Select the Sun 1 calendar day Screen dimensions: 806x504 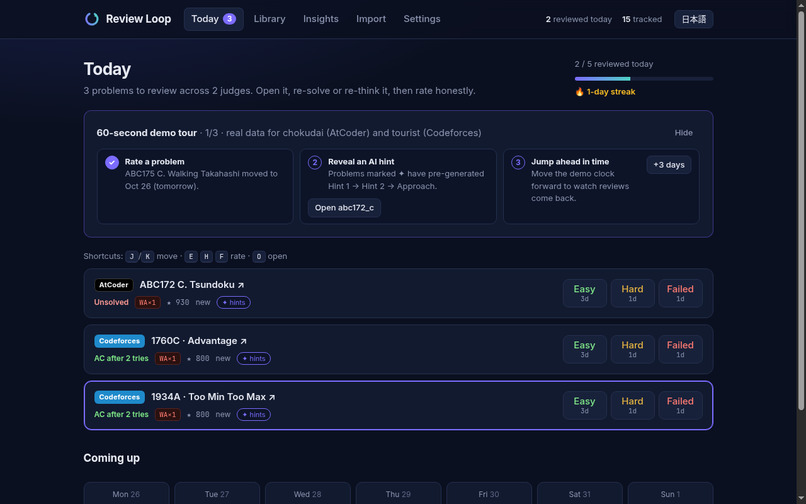point(670,493)
